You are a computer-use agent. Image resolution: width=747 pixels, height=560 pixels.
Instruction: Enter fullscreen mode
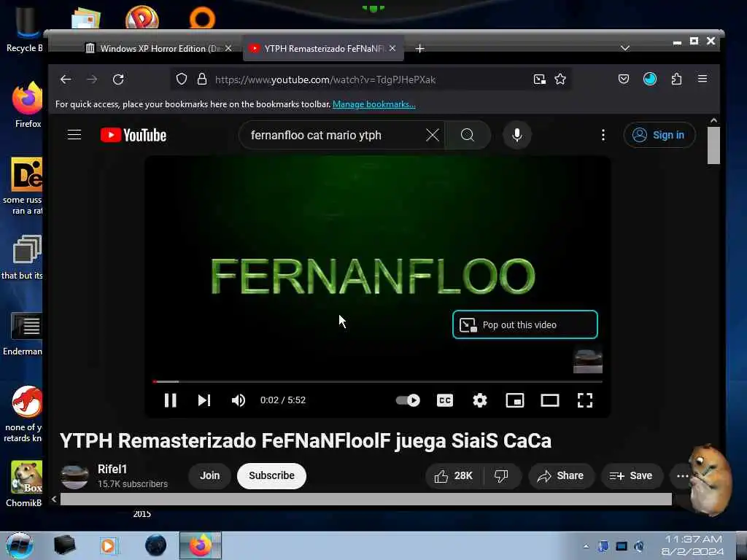click(585, 400)
